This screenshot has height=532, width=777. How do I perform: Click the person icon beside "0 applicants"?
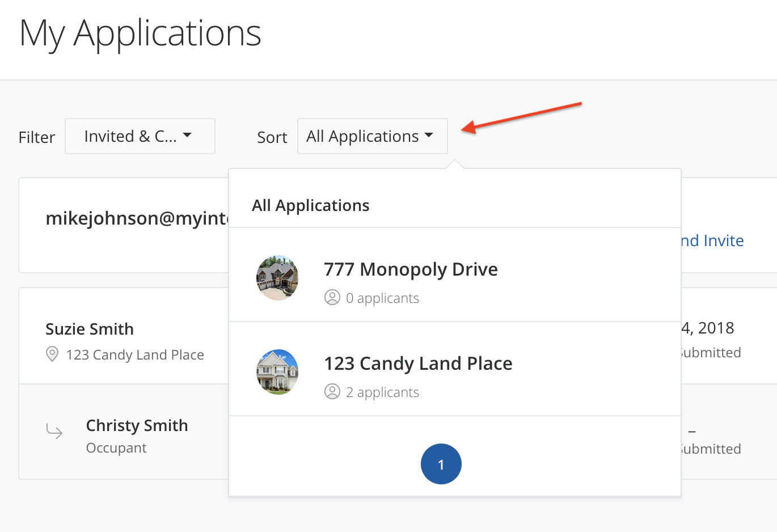[x=332, y=298]
